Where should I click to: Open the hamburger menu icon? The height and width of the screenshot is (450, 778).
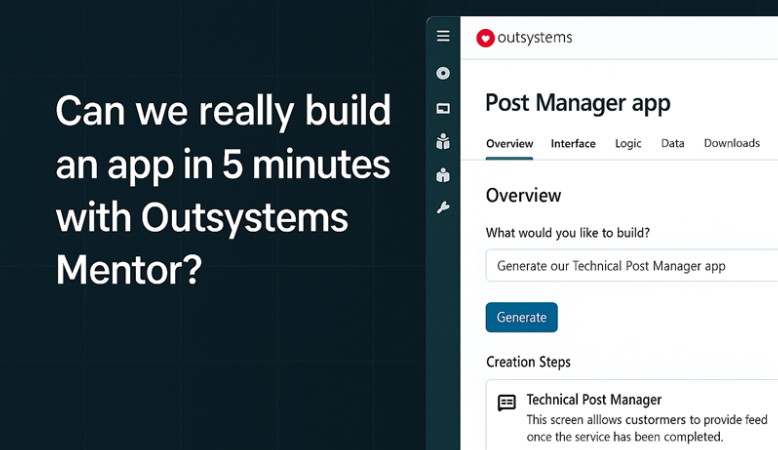click(443, 36)
